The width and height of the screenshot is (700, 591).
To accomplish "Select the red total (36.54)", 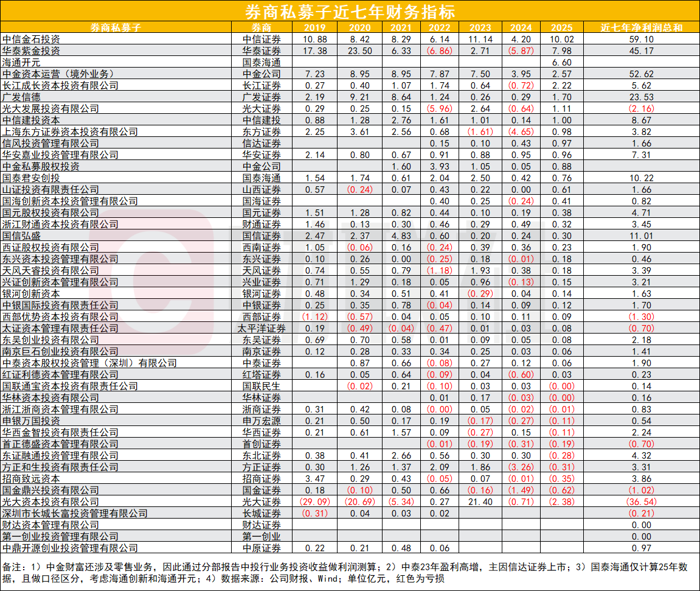I will [642, 502].
